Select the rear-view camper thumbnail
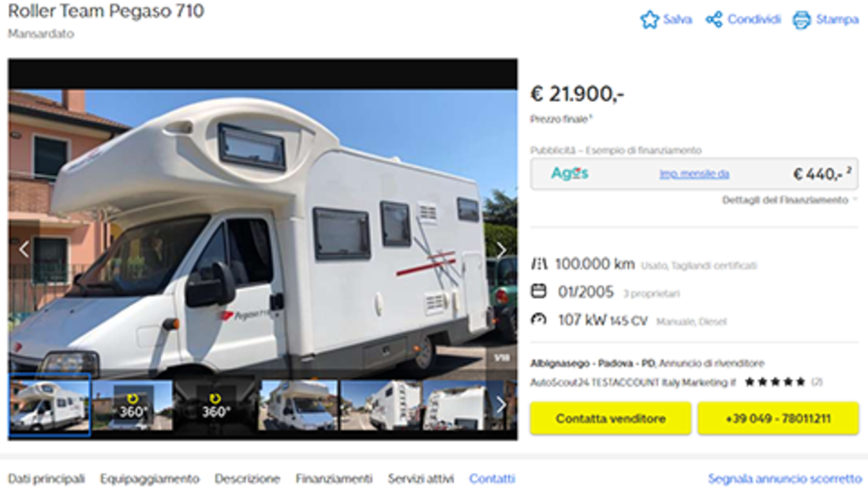The height and width of the screenshot is (488, 868). point(381,405)
